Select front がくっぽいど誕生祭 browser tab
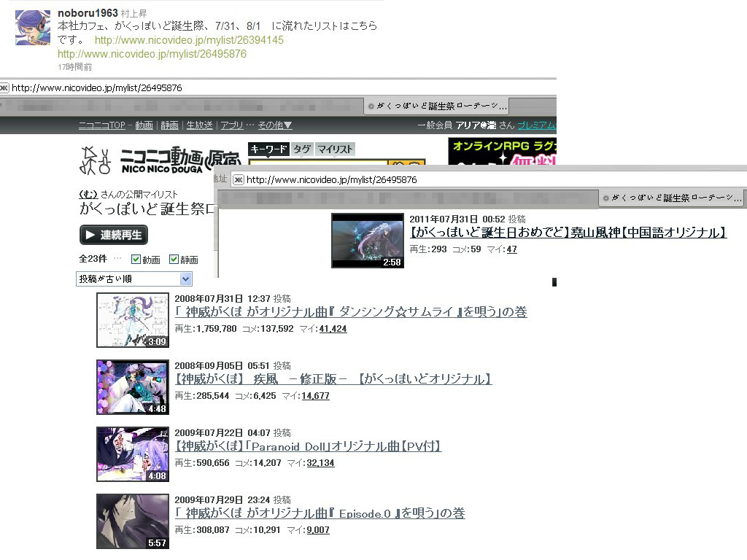The height and width of the screenshot is (560, 747). (671, 198)
